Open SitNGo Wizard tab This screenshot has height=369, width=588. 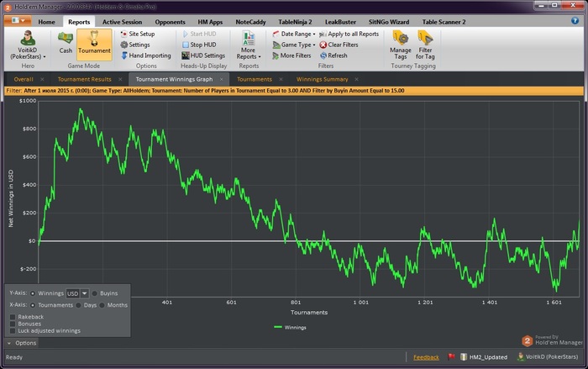(389, 22)
